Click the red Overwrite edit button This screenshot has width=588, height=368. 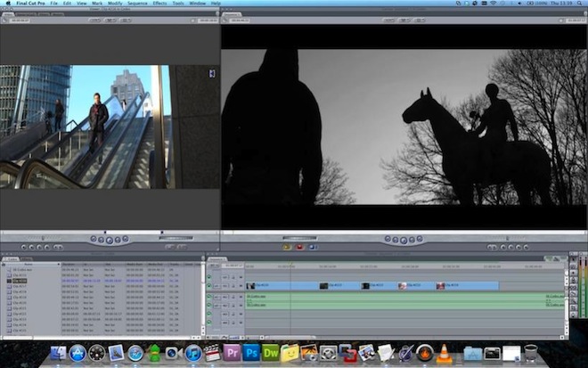[300, 247]
